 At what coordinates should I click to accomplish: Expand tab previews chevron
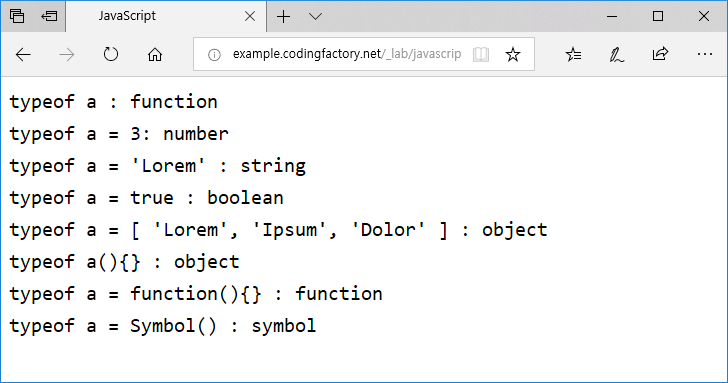coord(315,17)
